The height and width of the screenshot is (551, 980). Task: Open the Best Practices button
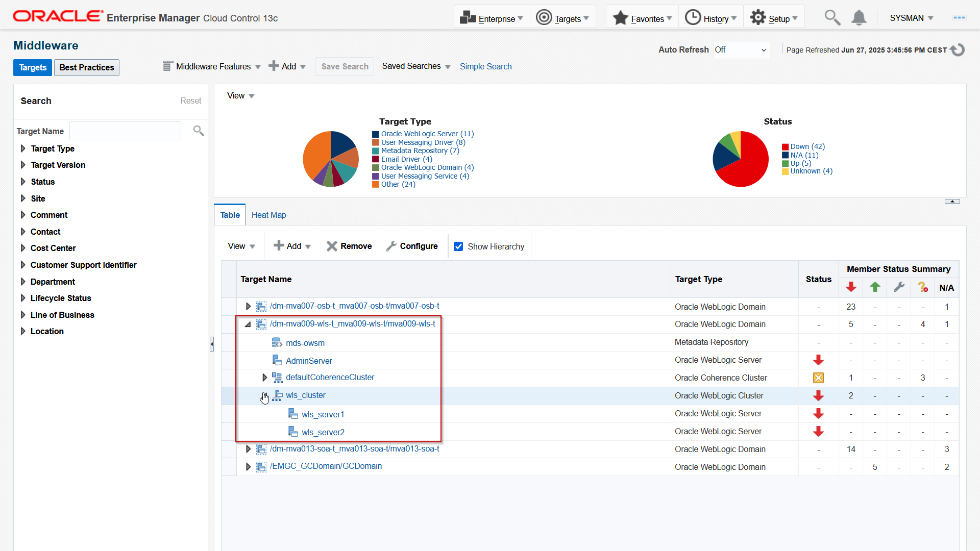87,67
